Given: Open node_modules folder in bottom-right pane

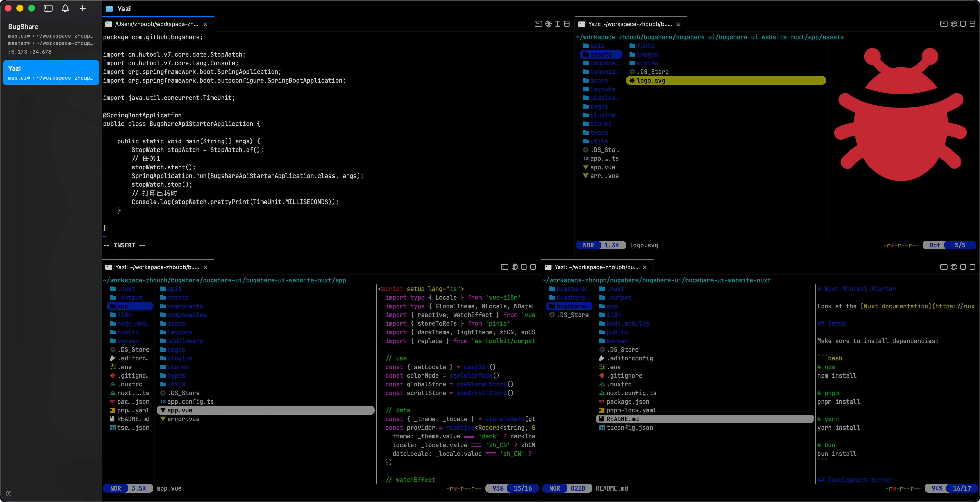Looking at the screenshot, I should 627,324.
